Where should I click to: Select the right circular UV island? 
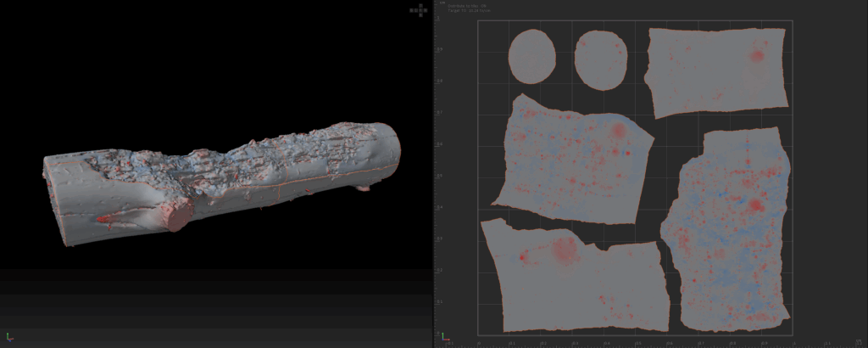tap(600, 59)
